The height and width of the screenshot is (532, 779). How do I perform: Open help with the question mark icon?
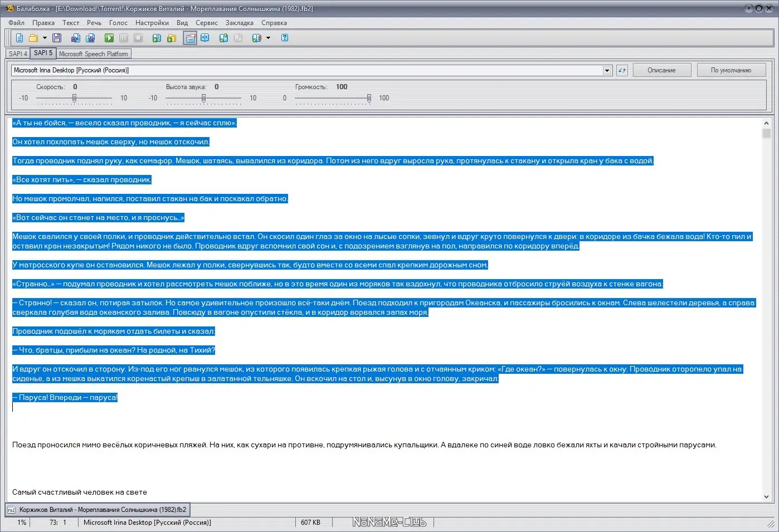click(285, 38)
